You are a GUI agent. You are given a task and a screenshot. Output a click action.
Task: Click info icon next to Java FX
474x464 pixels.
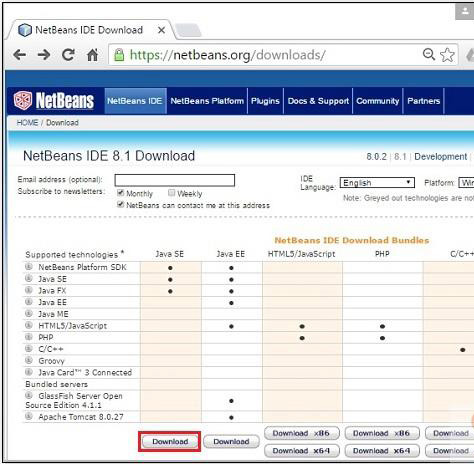tap(29, 290)
